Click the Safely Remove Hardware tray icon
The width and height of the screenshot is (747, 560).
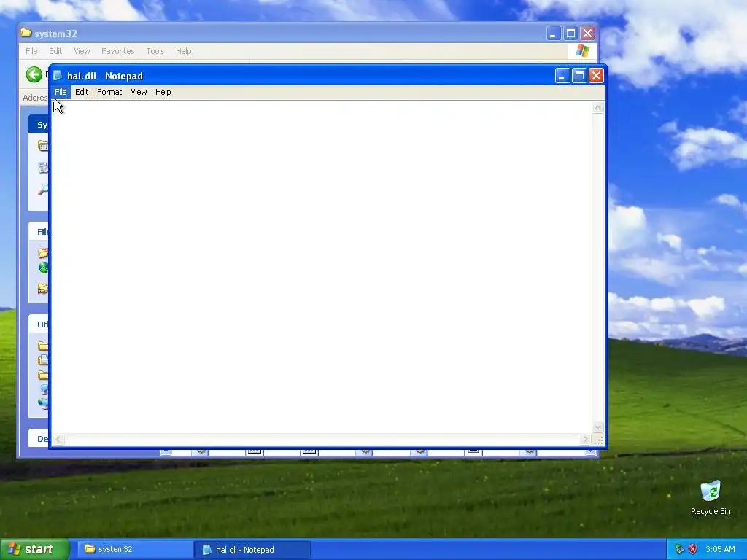[679, 549]
